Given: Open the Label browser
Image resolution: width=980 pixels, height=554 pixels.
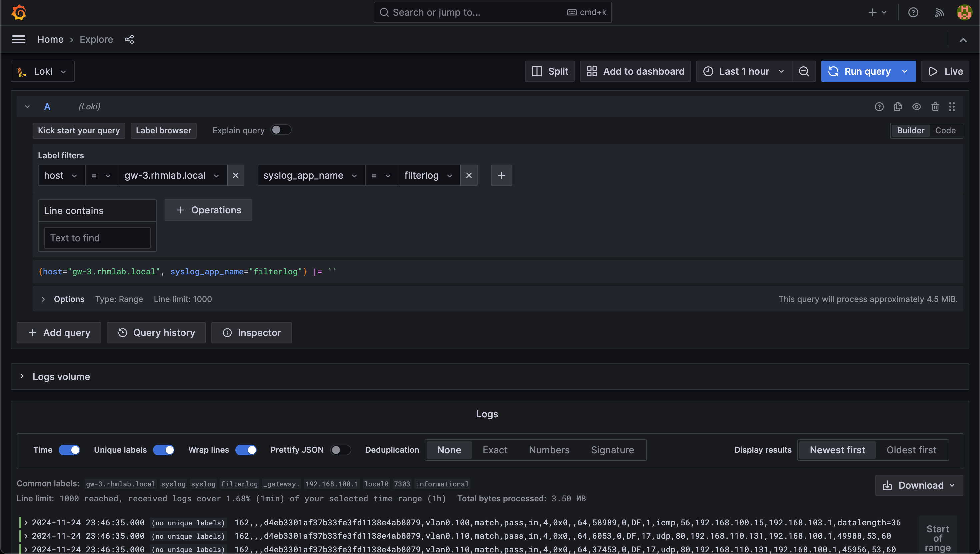Looking at the screenshot, I should coord(164,131).
